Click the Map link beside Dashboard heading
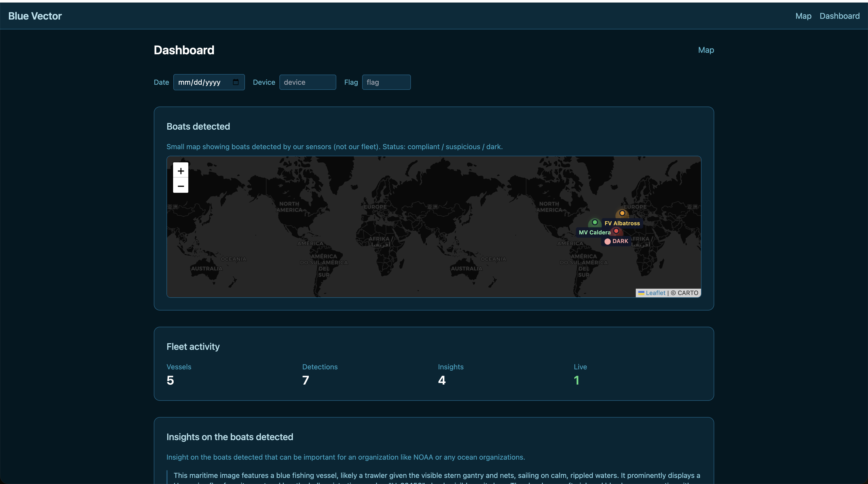The image size is (868, 484). [706, 50]
